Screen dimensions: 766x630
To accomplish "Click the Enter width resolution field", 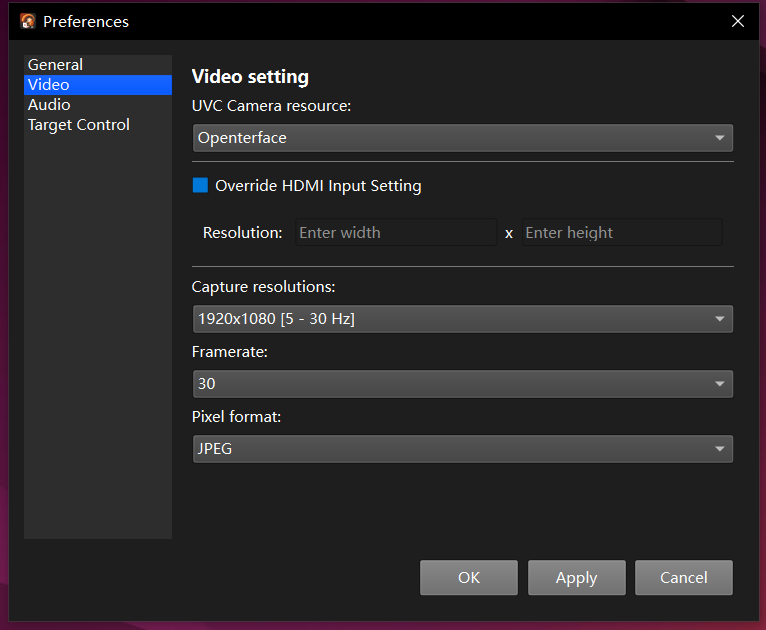I will (395, 233).
